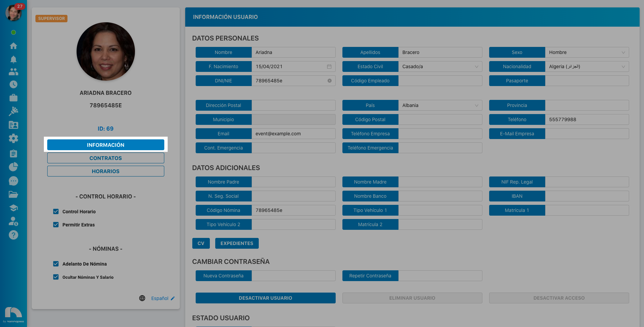Viewport: 644px width, 327px height.
Task: Click the Nueva Contraseña input field
Action: click(293, 276)
